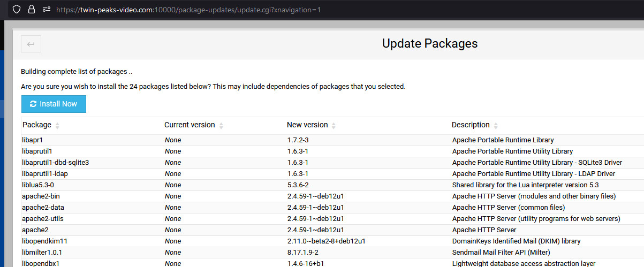
Task: Select the apache2-bin package row
Action: click(x=332, y=196)
